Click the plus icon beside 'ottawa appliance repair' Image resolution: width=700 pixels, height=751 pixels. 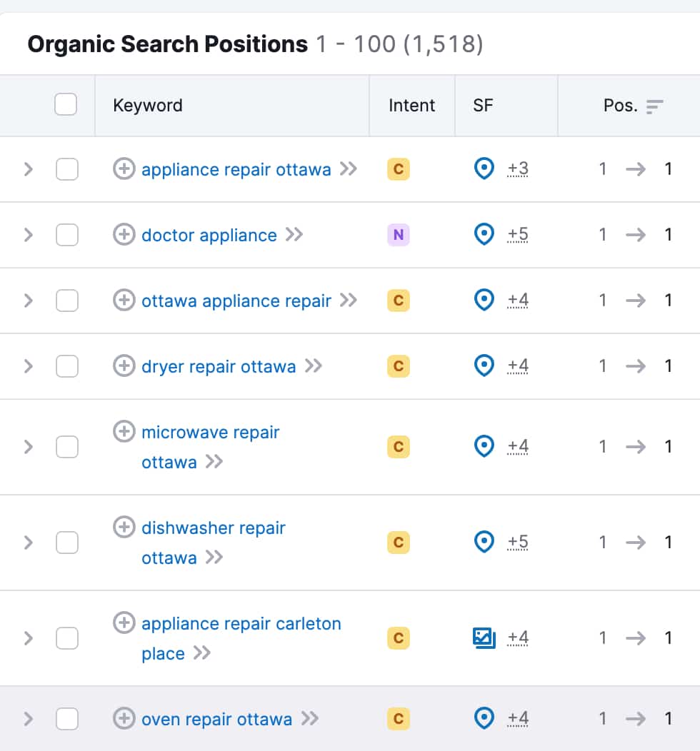coord(124,301)
